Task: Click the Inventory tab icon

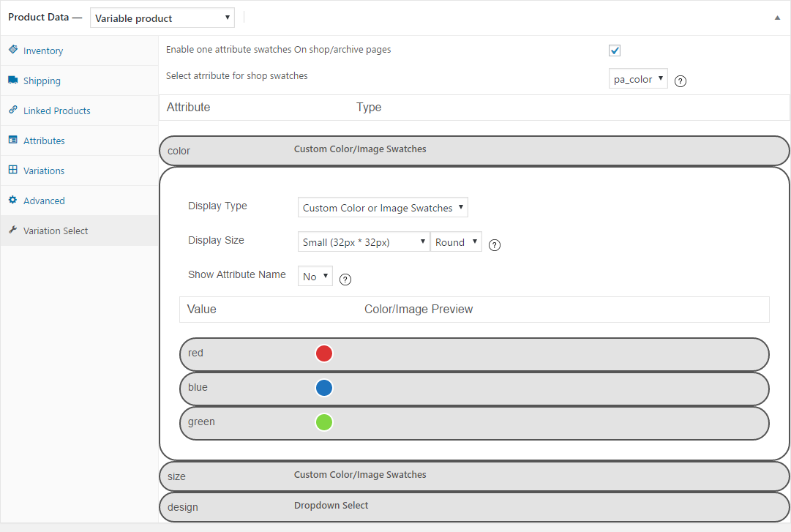Action: 13,50
